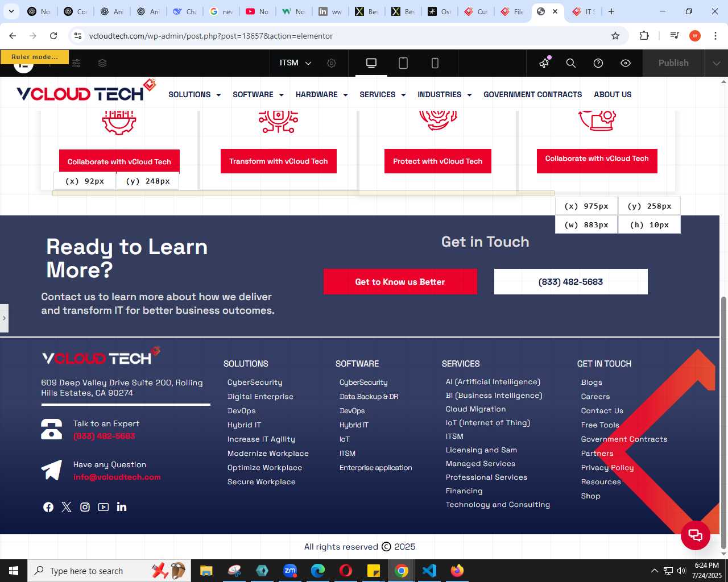Open Windows Start menu
The height and width of the screenshot is (582, 728).
[x=14, y=571]
